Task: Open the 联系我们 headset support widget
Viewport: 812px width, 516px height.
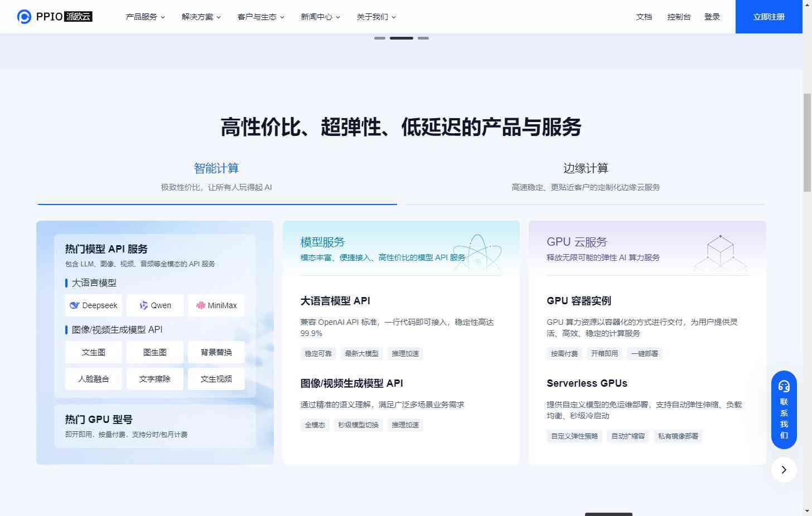Action: pos(784,410)
